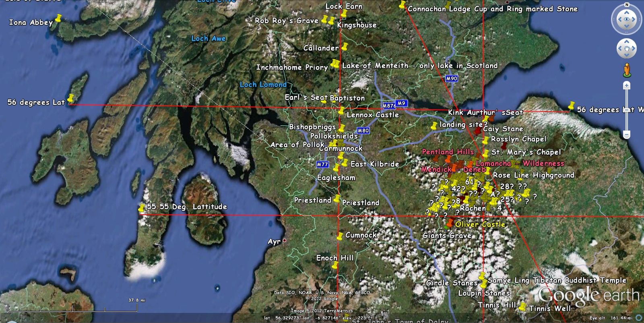
Task: Click the M77 motorway shield
Action: tap(322, 164)
